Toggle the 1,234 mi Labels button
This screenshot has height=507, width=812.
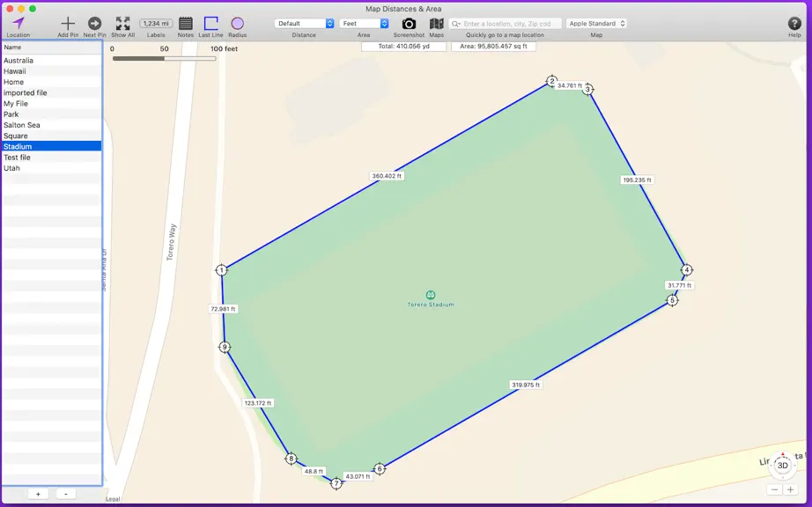[x=156, y=23]
